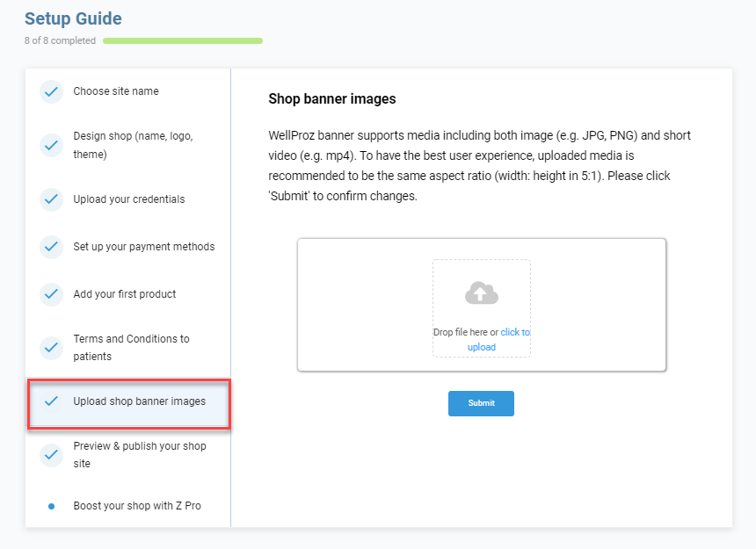The height and width of the screenshot is (549, 756).
Task: Click the checkmark by Set up payment methods
Action: (x=51, y=247)
